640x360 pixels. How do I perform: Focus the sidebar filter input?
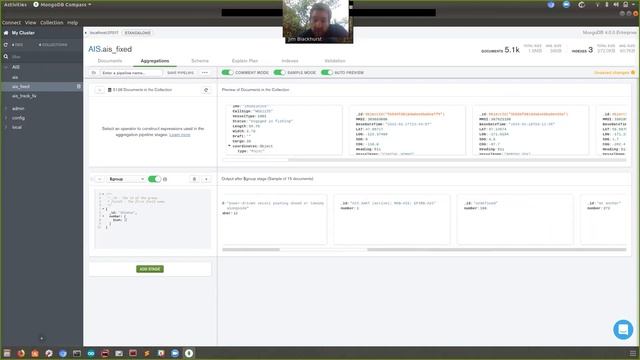click(x=45, y=57)
